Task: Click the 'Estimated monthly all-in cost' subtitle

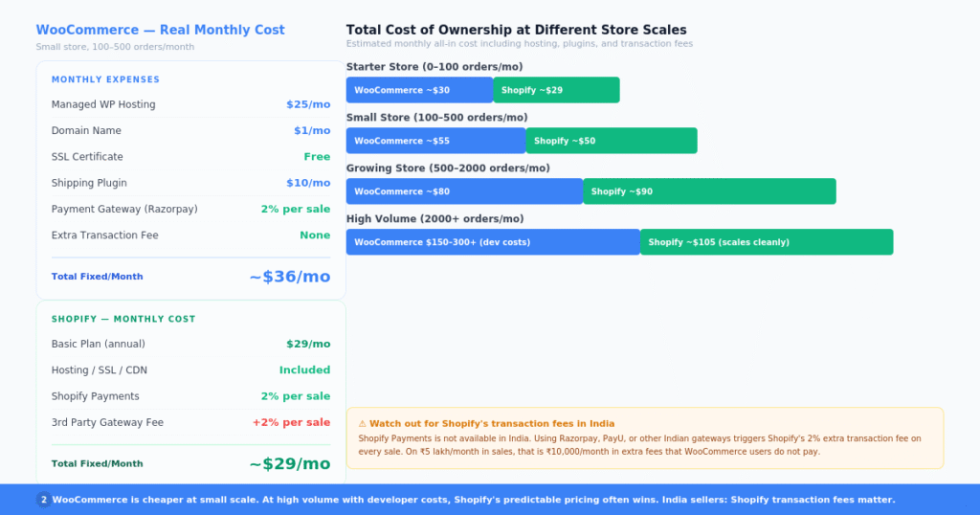Action: tap(520, 44)
